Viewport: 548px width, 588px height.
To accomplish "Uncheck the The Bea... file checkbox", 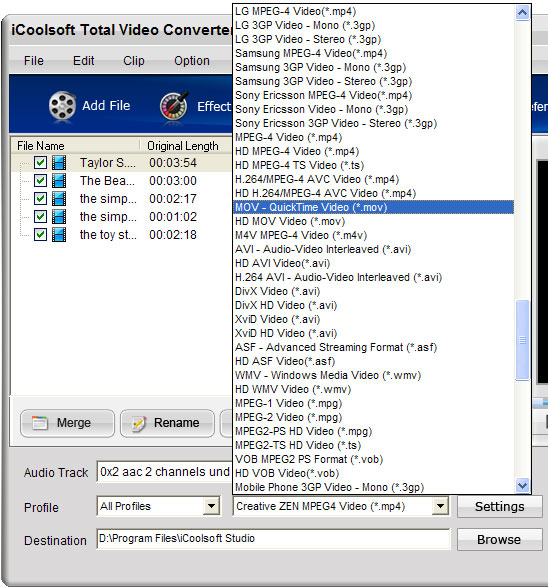I will (x=40, y=181).
